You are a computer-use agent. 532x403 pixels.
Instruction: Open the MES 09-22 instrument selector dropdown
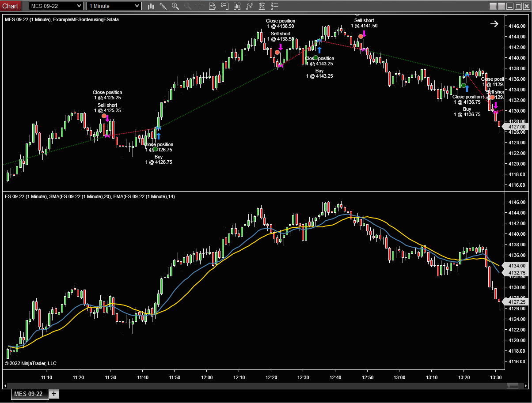coord(56,6)
